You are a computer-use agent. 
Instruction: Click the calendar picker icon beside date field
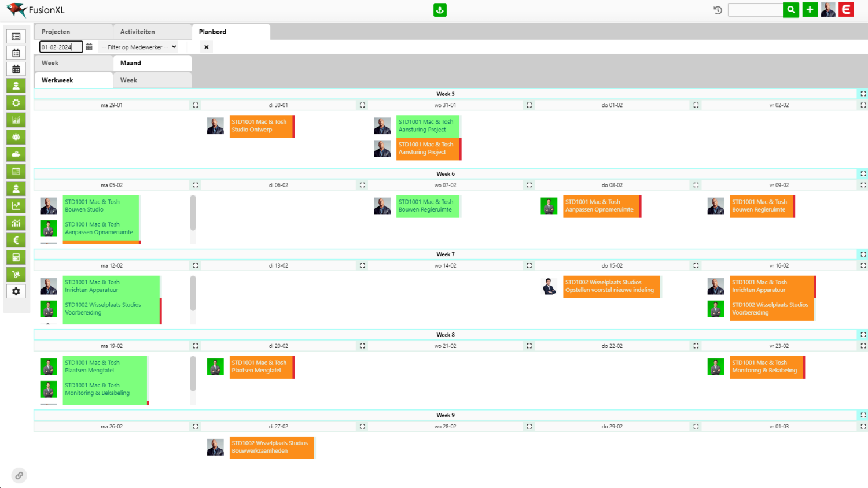pos(89,47)
